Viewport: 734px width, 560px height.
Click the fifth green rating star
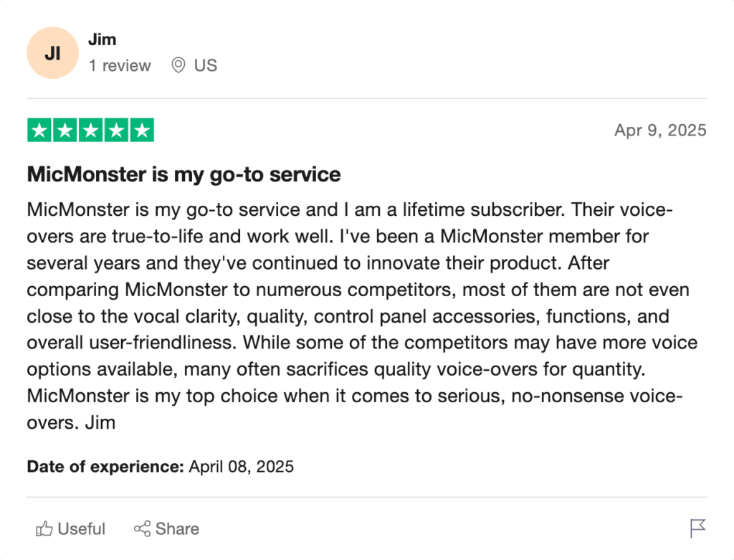pyautogui.click(x=142, y=130)
